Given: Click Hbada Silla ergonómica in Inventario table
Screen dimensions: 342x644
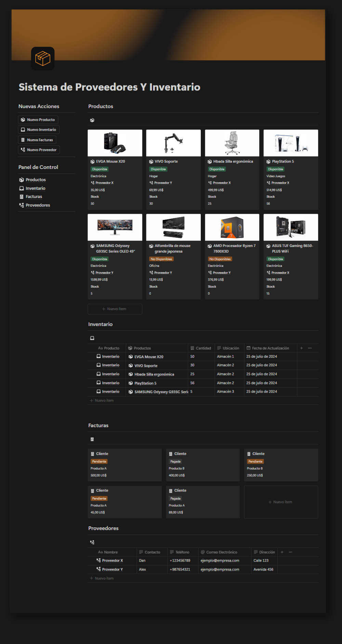Looking at the screenshot, I should tap(154, 374).
